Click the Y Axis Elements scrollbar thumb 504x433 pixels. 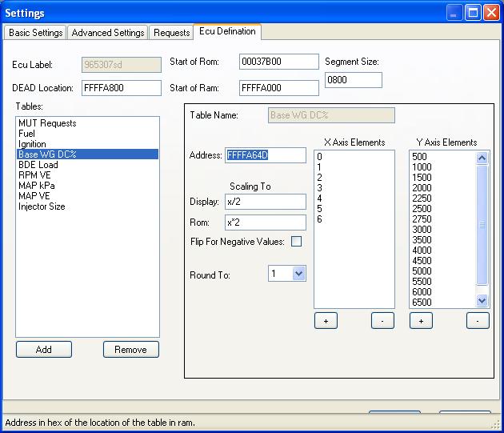pos(482,225)
